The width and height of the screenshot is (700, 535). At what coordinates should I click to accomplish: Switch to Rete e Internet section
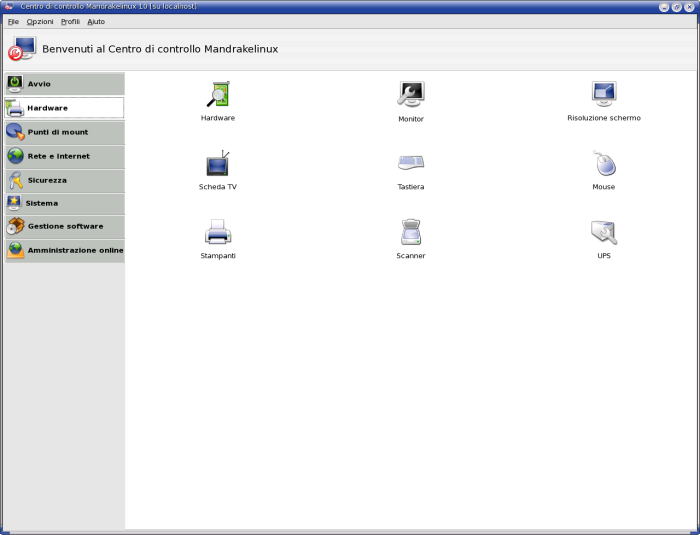click(64, 156)
